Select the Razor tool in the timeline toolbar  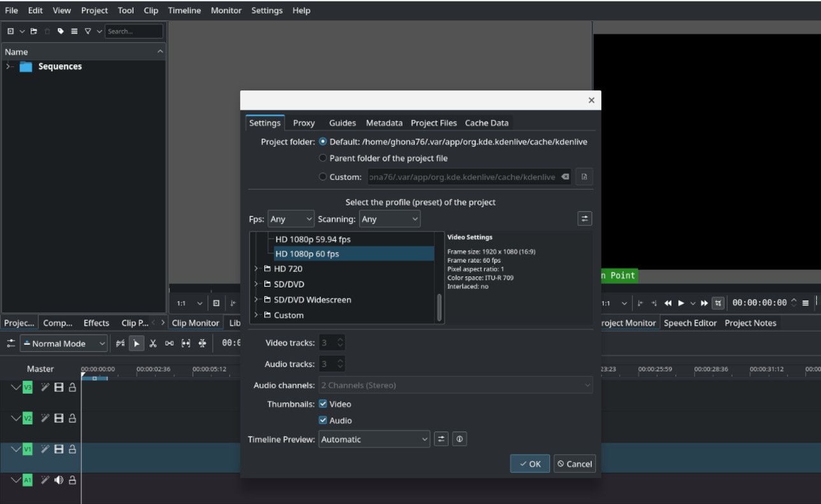[x=153, y=343]
